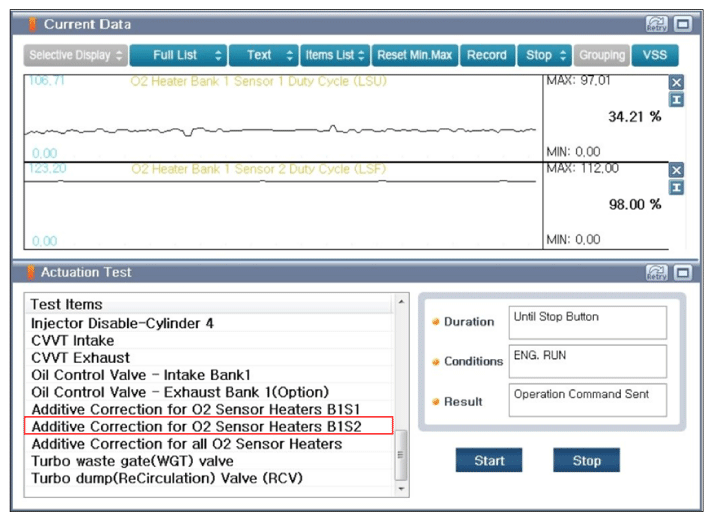Click the test items list scrollbar thumb
This screenshot has width=713, height=521.
[402, 455]
